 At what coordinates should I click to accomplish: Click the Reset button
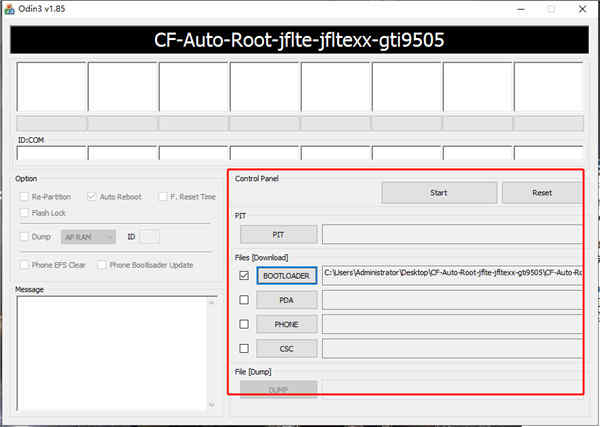(542, 193)
